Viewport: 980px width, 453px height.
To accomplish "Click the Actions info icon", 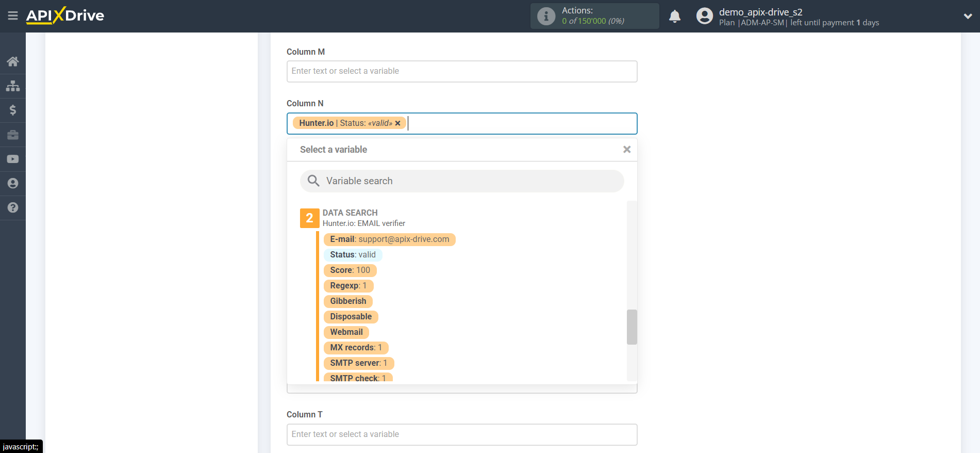I will click(546, 16).
